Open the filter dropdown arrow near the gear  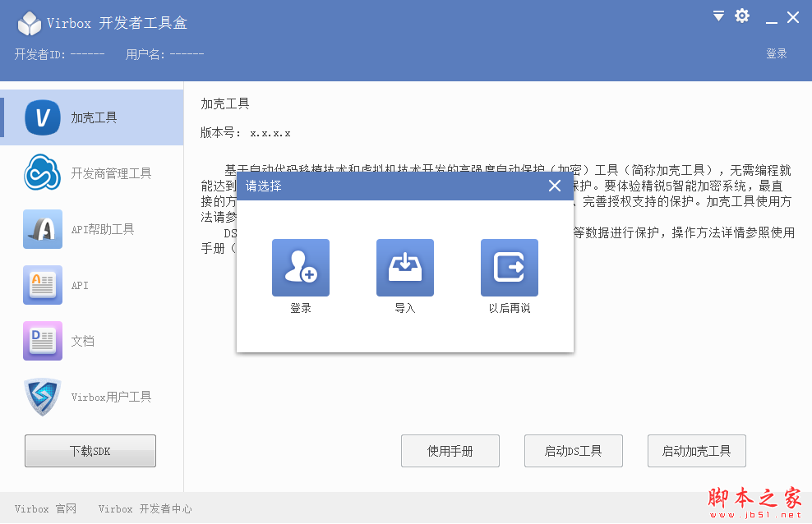[717, 16]
